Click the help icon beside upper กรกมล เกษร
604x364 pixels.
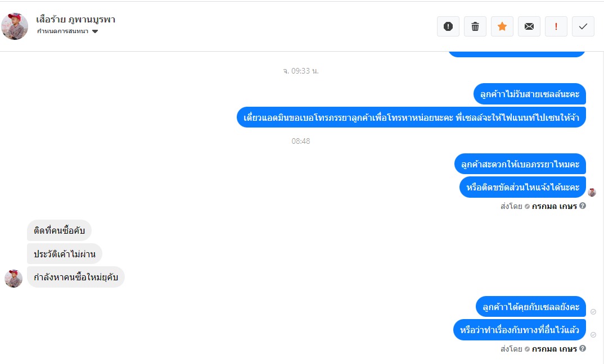(x=583, y=206)
